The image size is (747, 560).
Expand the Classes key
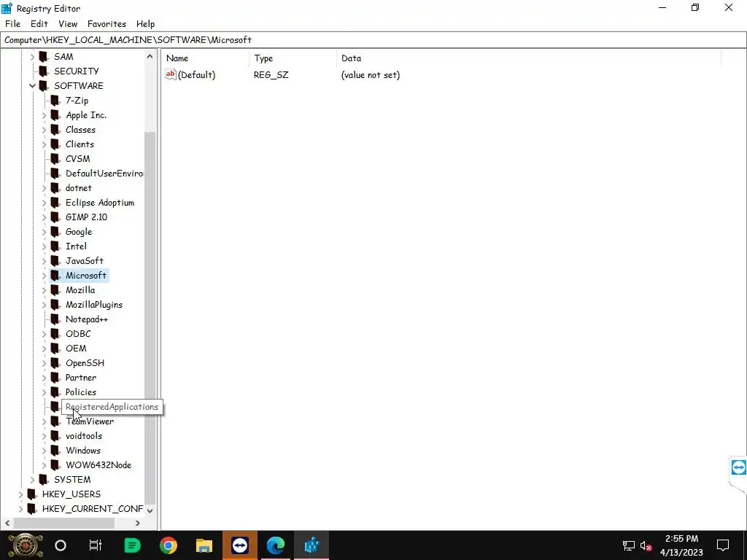(x=44, y=130)
